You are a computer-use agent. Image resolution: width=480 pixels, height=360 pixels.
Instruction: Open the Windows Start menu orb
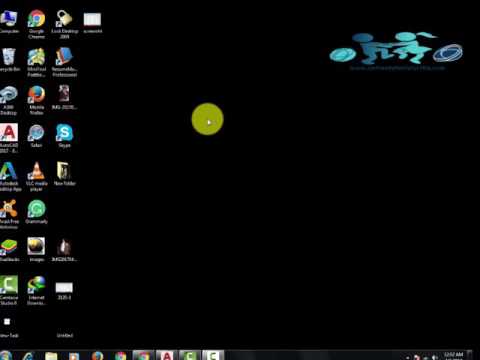click(x=6, y=355)
